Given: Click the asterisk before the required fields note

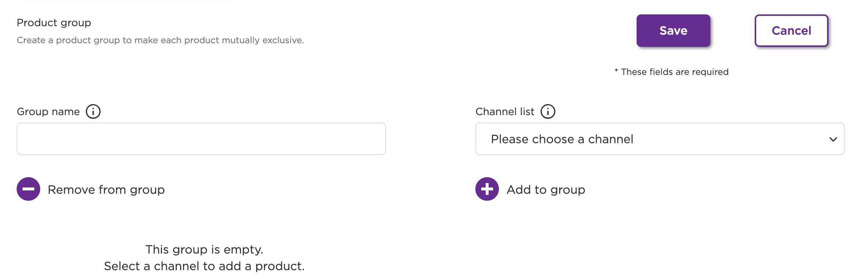Looking at the screenshot, I should coord(616,70).
